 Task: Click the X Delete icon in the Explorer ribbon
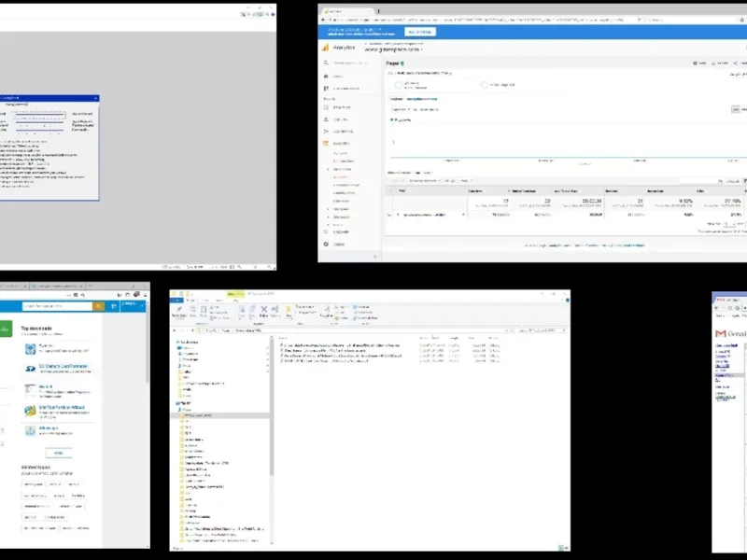pyautogui.click(x=264, y=310)
